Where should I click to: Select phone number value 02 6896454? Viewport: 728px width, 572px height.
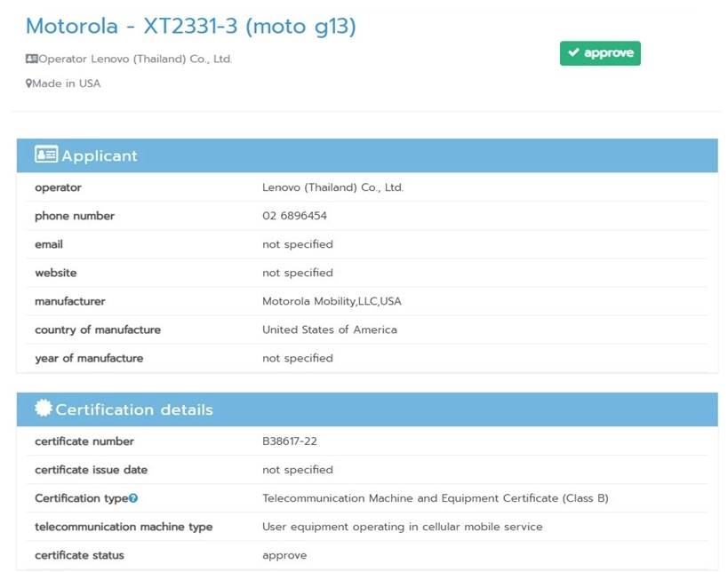(294, 216)
